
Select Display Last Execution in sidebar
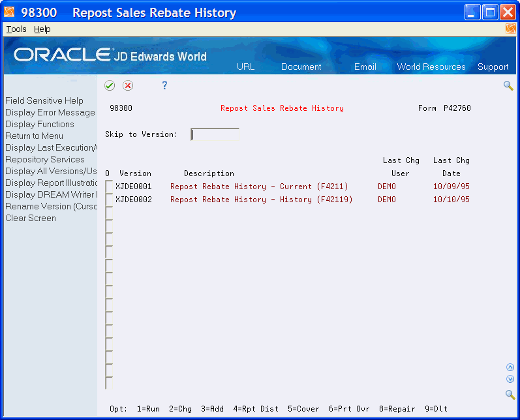point(51,147)
